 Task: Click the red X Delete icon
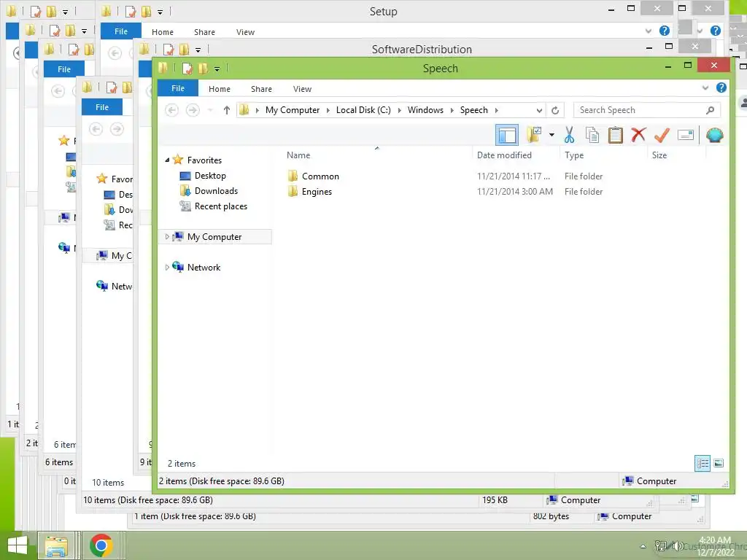638,135
